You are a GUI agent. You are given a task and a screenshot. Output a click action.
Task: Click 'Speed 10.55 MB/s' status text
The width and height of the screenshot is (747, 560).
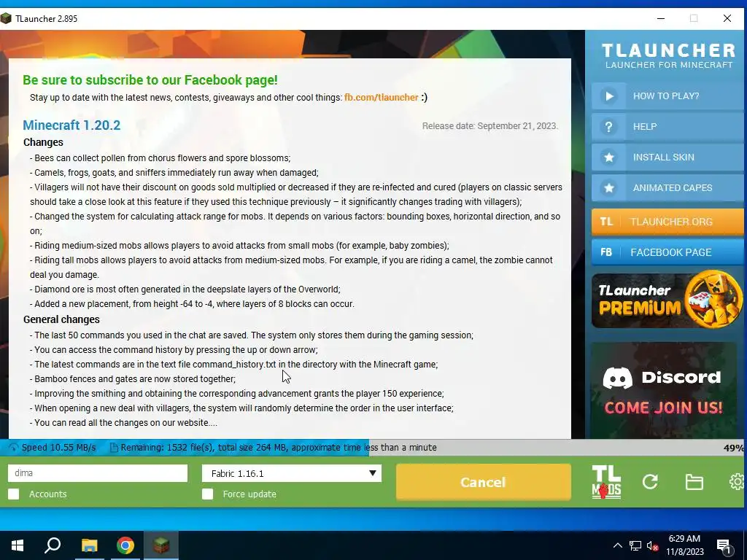[x=58, y=448]
